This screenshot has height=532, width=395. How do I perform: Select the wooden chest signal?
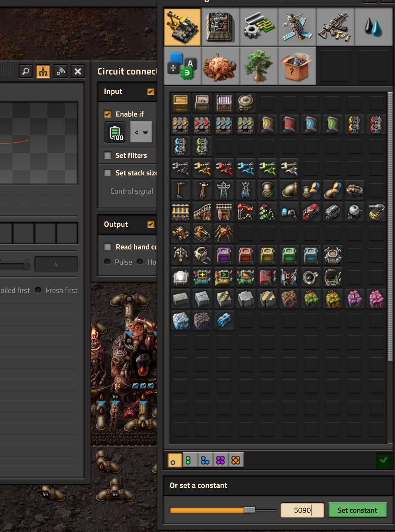click(181, 103)
